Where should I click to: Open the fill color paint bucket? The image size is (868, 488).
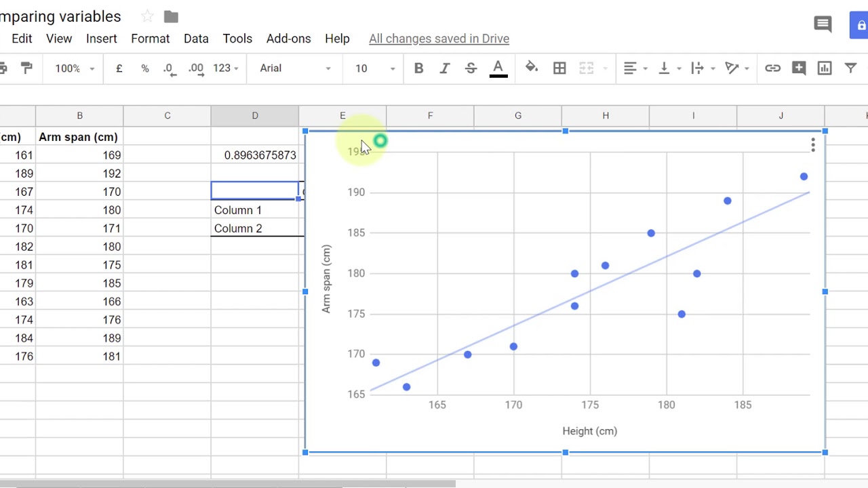532,68
